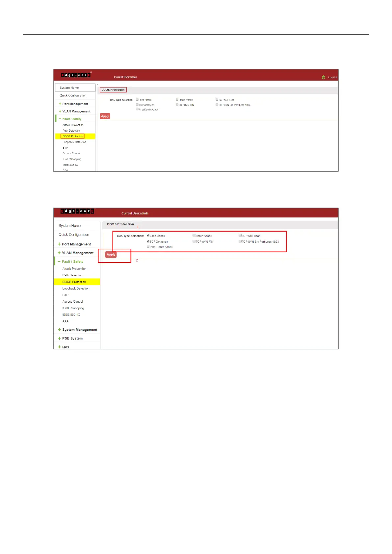Select highlighted DDOS Protection item in upper sidebar

(73, 136)
